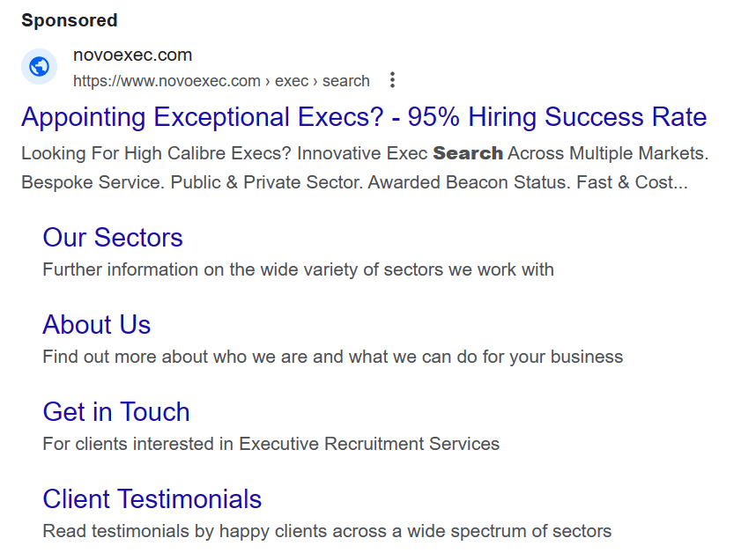
Task: Click the Find out more about who description
Action: click(x=333, y=357)
